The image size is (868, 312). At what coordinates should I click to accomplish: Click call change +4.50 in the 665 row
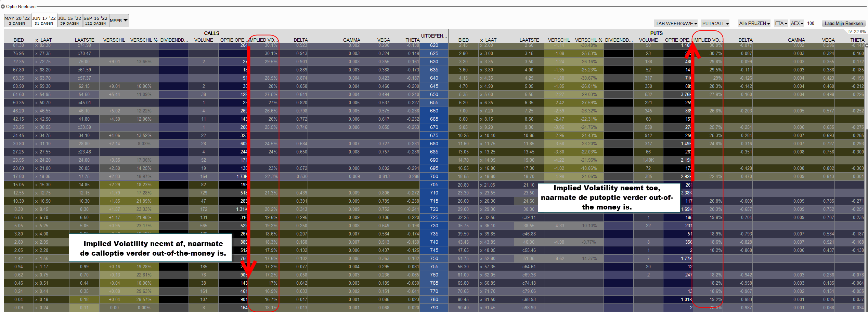(x=114, y=119)
